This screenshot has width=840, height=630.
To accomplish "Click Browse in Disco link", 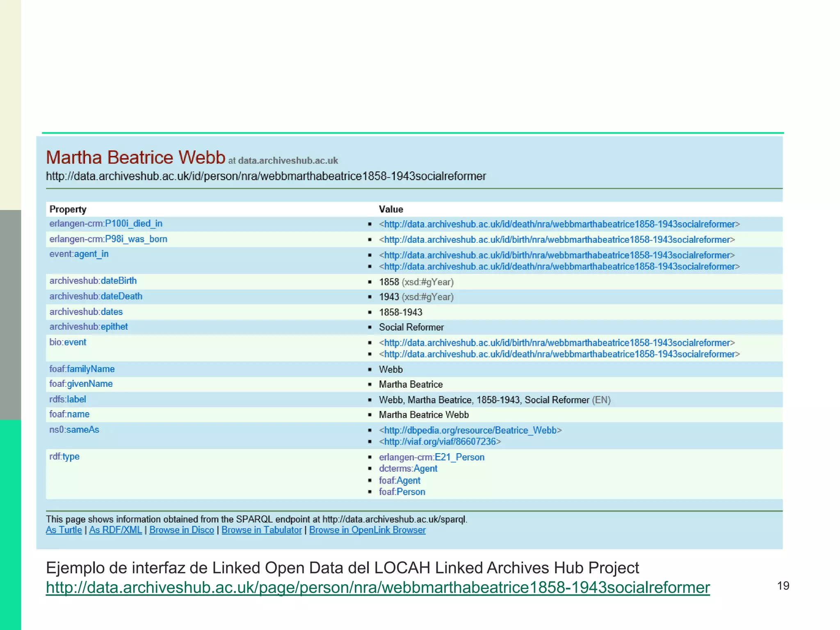I will point(182,530).
